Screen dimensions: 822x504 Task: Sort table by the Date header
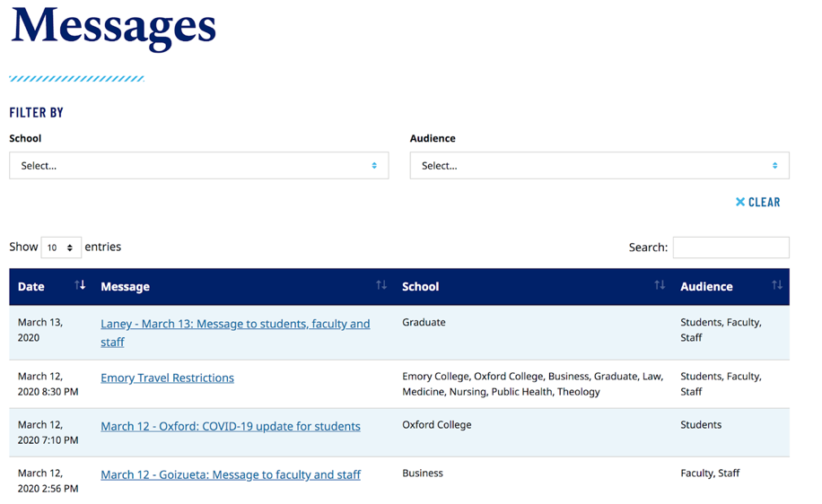coord(31,287)
